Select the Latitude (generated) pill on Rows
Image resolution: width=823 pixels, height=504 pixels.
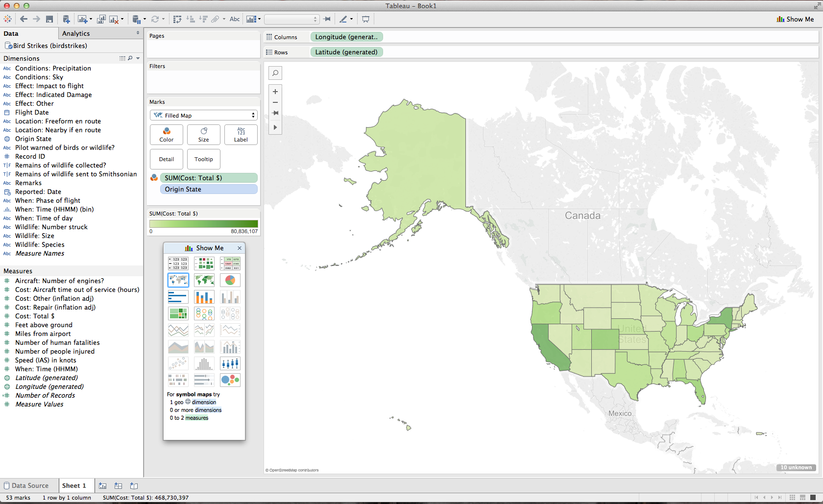pyautogui.click(x=346, y=52)
